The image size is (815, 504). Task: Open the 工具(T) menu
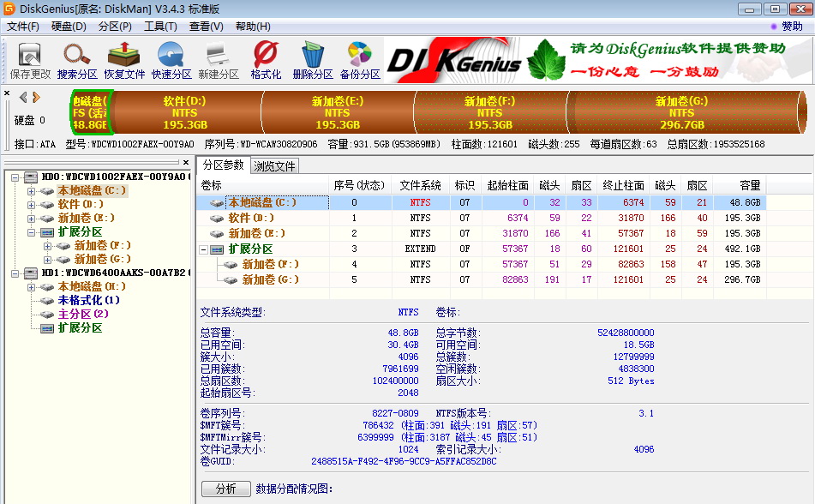coord(160,27)
